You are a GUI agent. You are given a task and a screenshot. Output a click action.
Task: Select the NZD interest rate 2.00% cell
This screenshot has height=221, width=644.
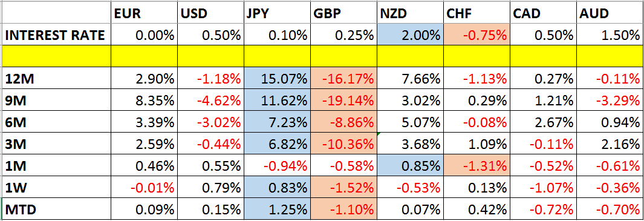tap(410, 35)
